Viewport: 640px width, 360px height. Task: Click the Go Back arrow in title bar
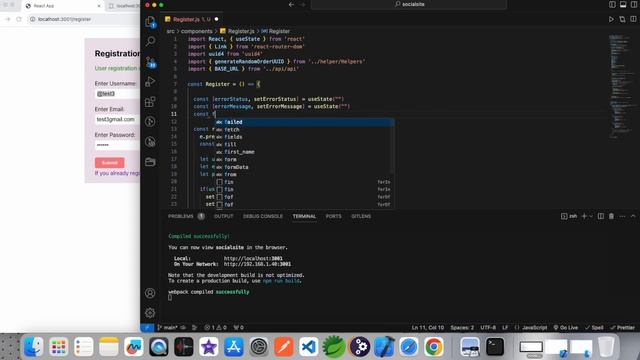(x=291, y=4)
